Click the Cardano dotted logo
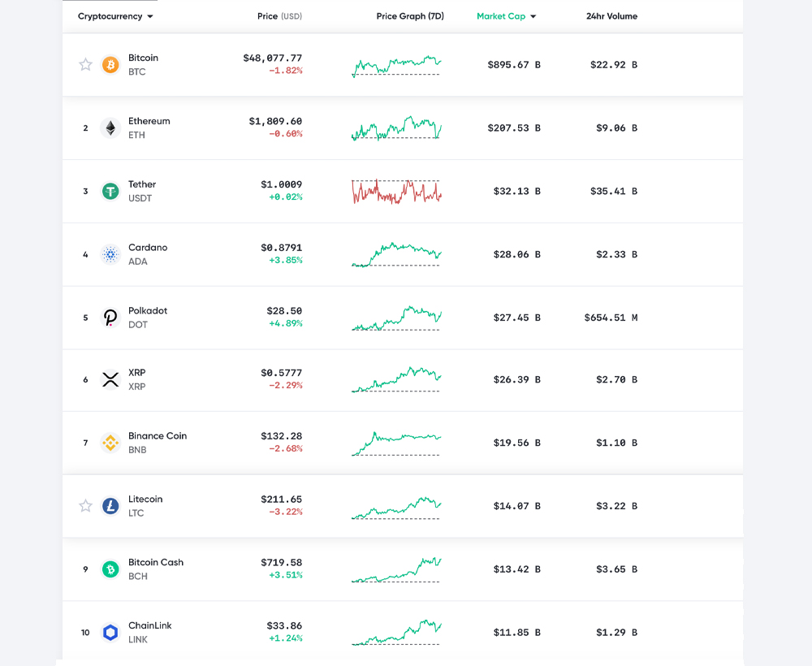The height and width of the screenshot is (666, 812). 110,254
